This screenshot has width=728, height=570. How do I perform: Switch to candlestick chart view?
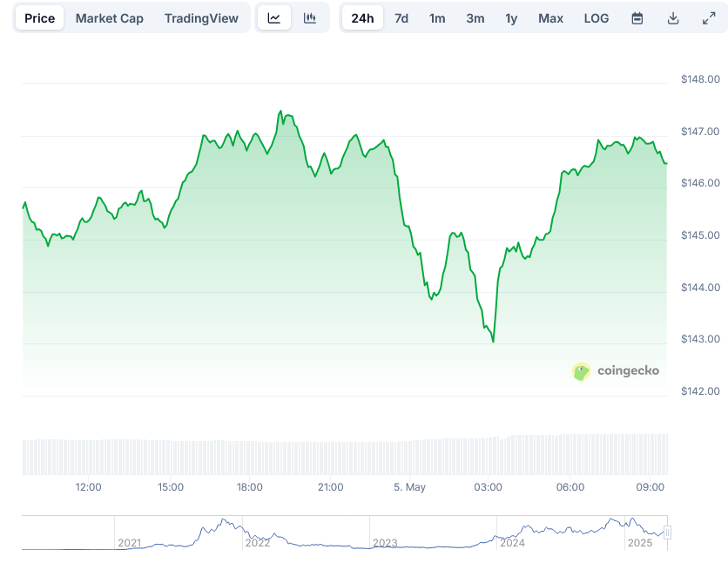(310, 18)
